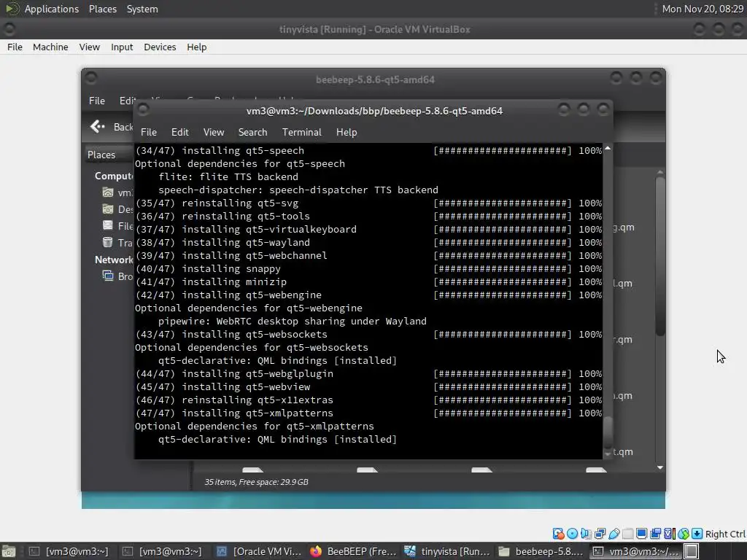
Task: Open VirtualBox Machine menu
Action: pyautogui.click(x=50, y=47)
